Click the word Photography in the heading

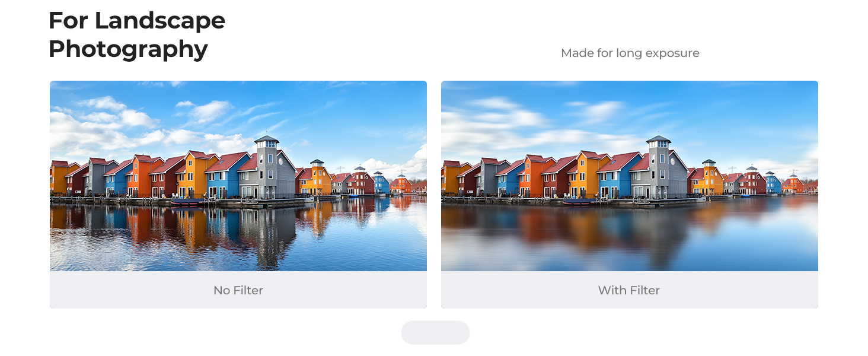pyautogui.click(x=128, y=49)
